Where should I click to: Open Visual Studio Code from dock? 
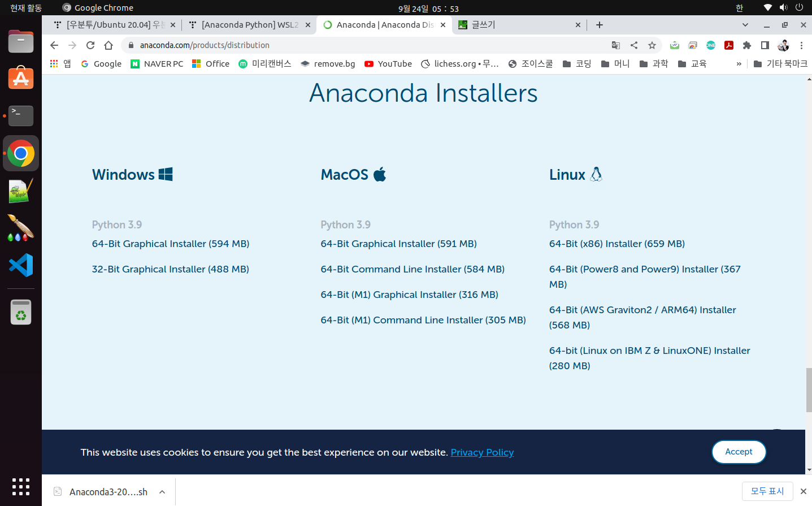point(21,265)
